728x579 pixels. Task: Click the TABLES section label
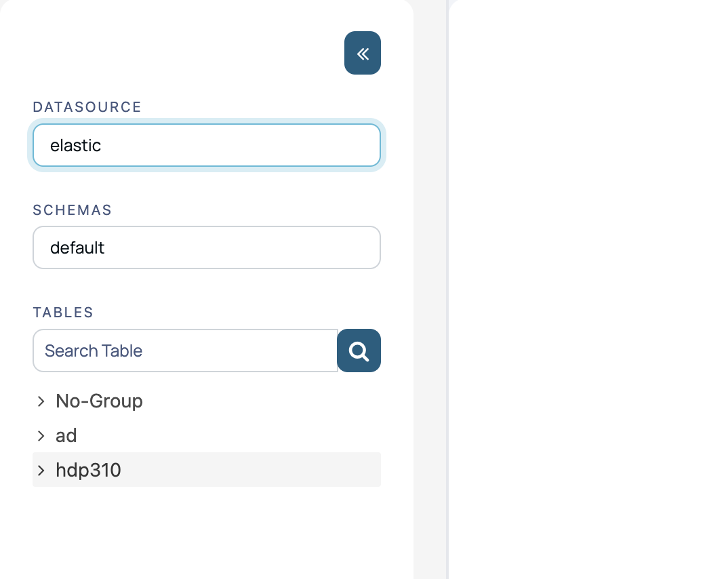pyautogui.click(x=62, y=313)
